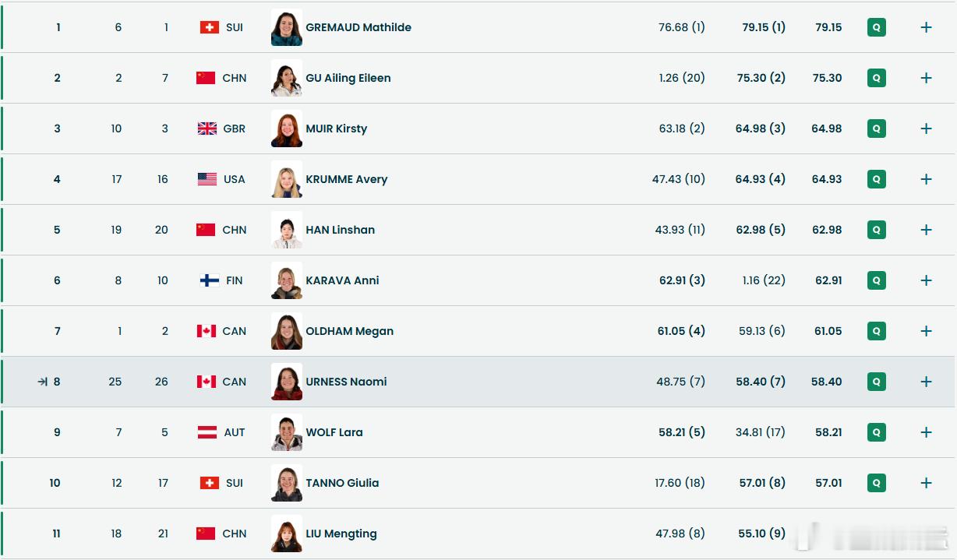Image resolution: width=957 pixels, height=560 pixels.
Task: Click Tanno Giulia's athlete photo
Action: 287,483
